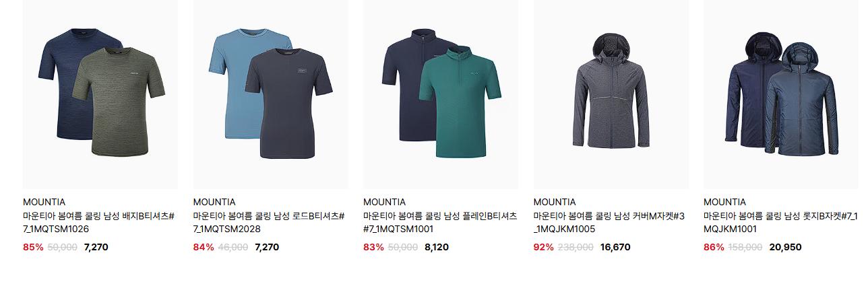
Task: Open the navy and olive tee thumbnail
Action: coord(100,94)
